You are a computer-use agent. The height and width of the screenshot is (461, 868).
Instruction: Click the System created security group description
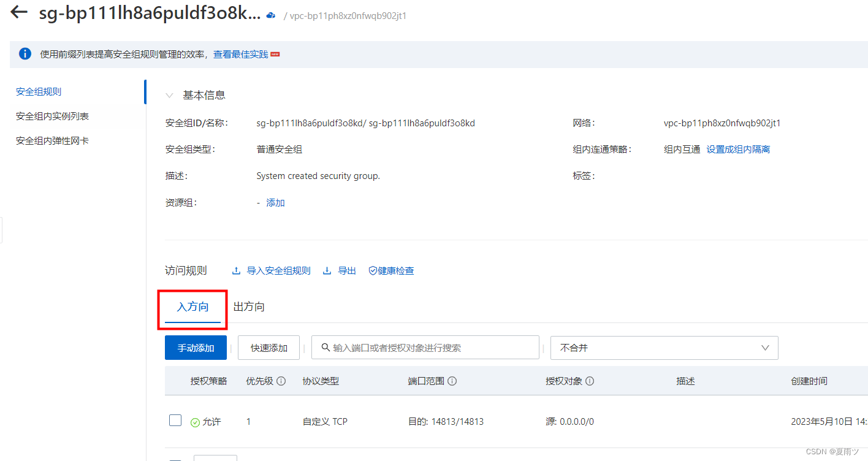[x=318, y=176]
